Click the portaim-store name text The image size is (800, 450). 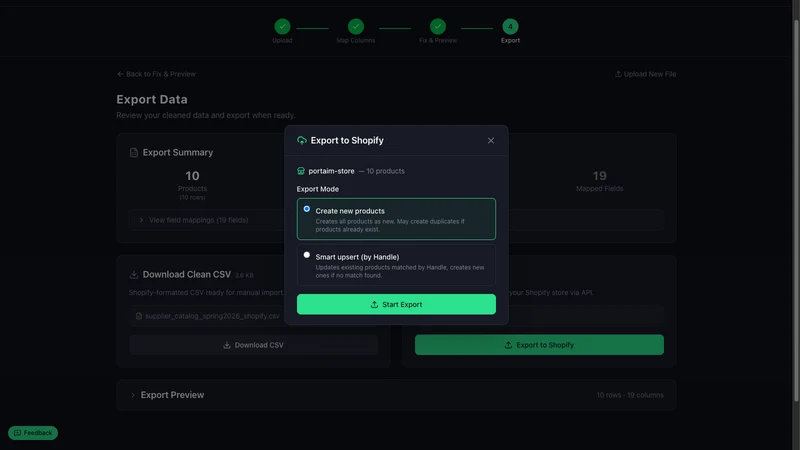[331, 171]
